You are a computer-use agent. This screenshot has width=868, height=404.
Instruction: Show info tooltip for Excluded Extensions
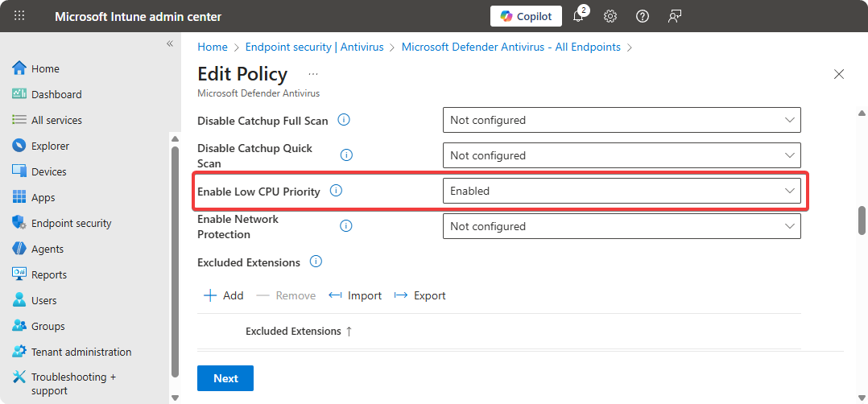(316, 262)
